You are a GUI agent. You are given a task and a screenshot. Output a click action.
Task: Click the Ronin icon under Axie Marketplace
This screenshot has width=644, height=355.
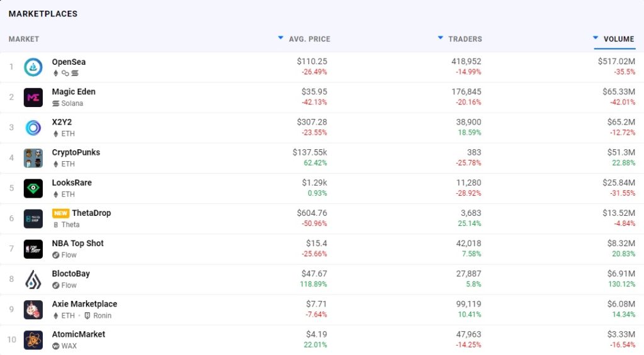[x=87, y=315]
